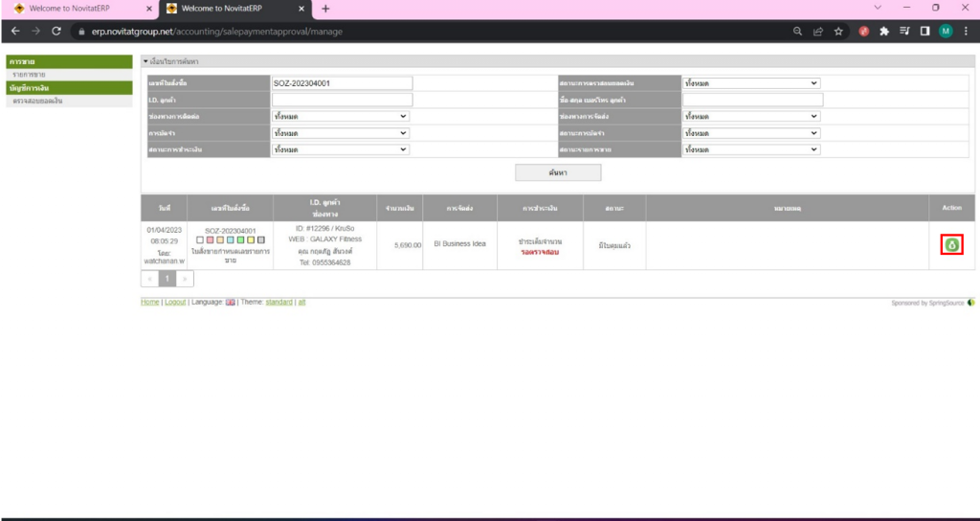980x521 pixels.
Task: Click the last gray status square under order number
Action: tap(261, 239)
